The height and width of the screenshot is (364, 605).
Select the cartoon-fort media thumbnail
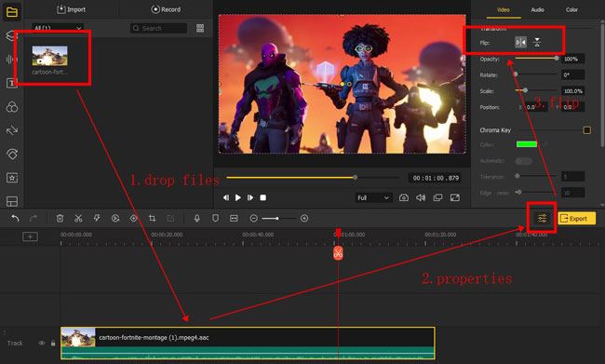coord(49,56)
